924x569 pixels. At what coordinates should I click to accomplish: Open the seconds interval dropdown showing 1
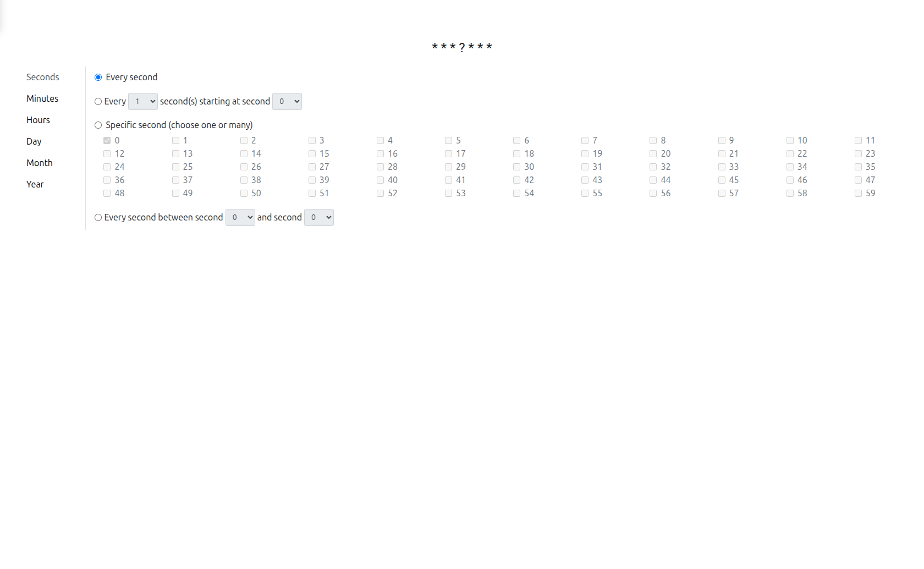click(x=142, y=101)
